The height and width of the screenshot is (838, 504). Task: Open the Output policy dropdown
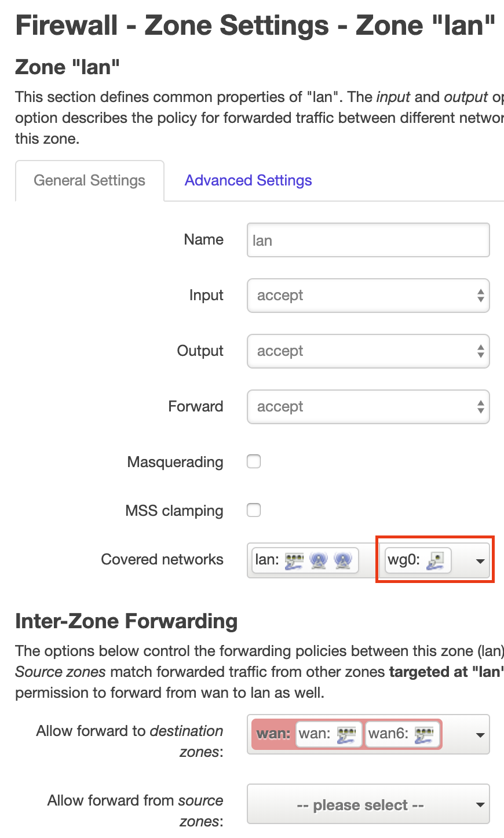[368, 351]
